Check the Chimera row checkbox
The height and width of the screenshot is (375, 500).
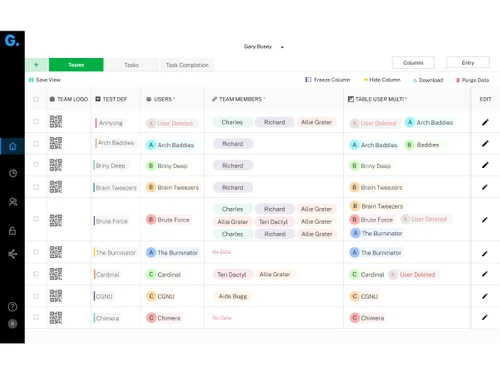coord(36,317)
